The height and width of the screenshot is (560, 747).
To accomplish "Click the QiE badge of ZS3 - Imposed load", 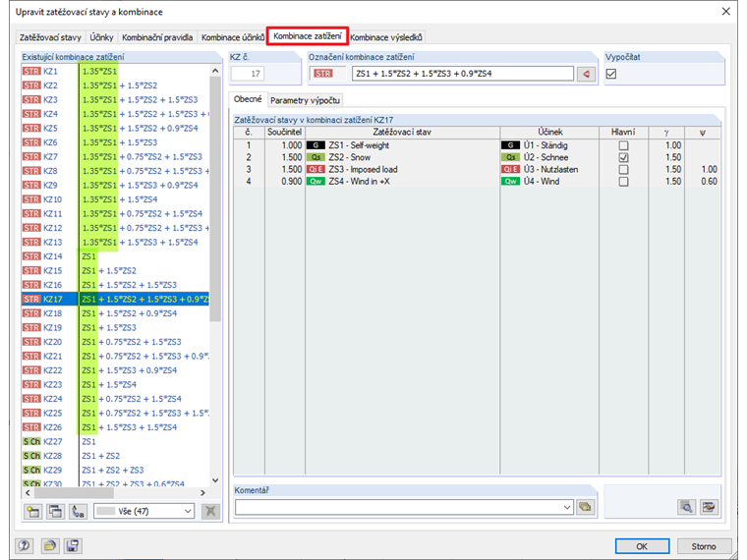I will click(x=316, y=170).
